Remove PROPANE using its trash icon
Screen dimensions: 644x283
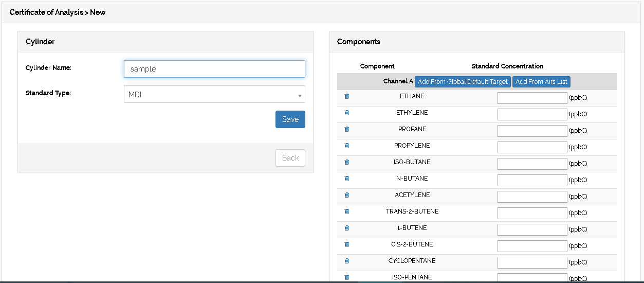click(x=347, y=129)
